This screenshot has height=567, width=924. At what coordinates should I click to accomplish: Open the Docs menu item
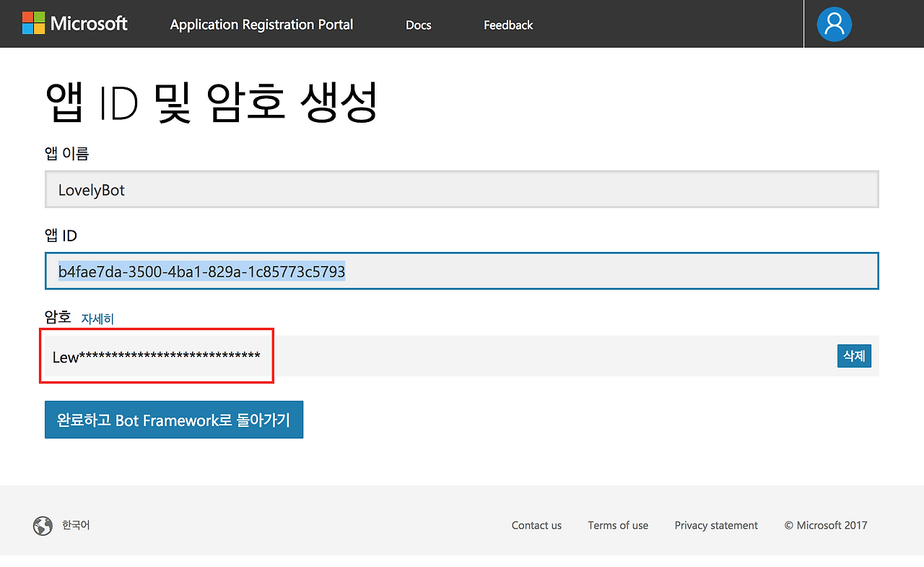419,25
